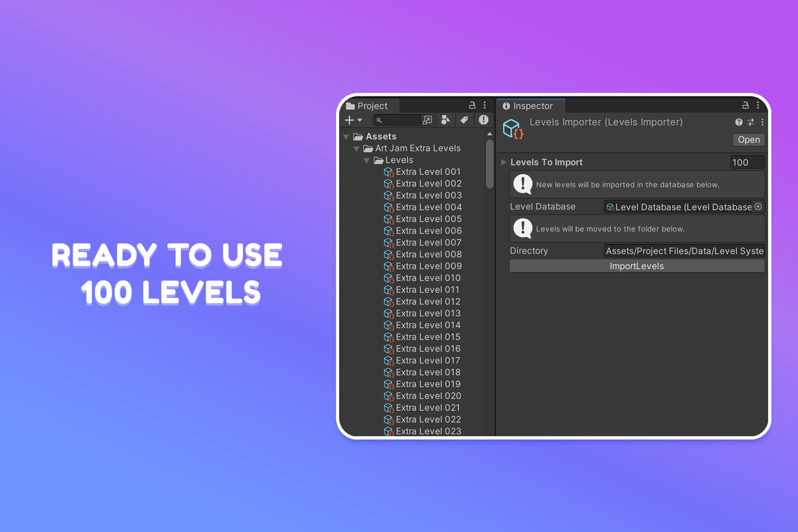Click the ImportLevels button
Viewport: 798px width, 532px height.
[x=637, y=266]
